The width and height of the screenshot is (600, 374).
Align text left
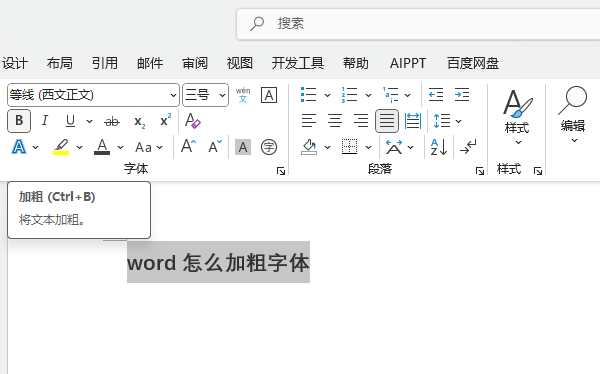pos(309,121)
